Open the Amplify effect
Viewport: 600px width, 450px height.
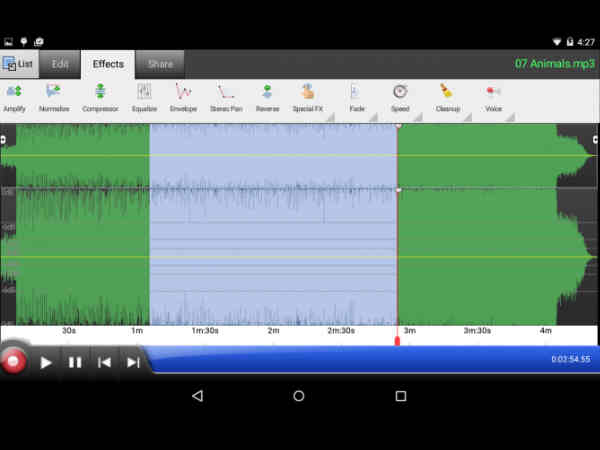(15, 98)
